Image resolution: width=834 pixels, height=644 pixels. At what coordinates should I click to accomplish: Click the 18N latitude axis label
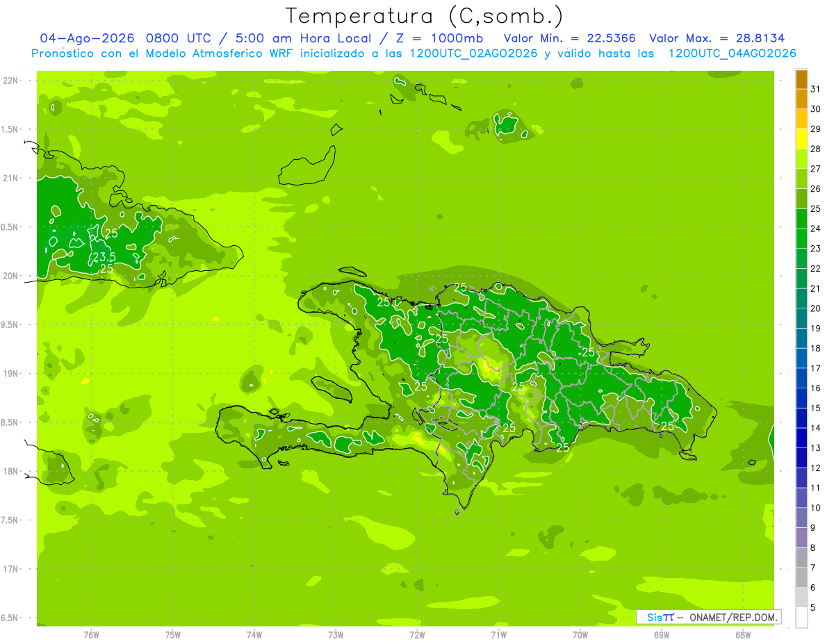[x=10, y=471]
